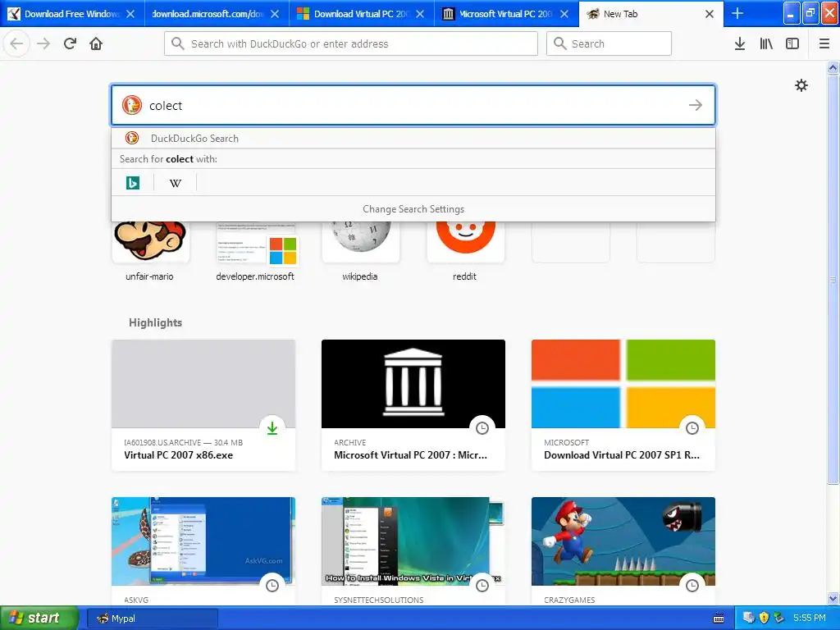The width and height of the screenshot is (840, 630).
Task: Click the security shield tray icon
Action: (x=764, y=618)
